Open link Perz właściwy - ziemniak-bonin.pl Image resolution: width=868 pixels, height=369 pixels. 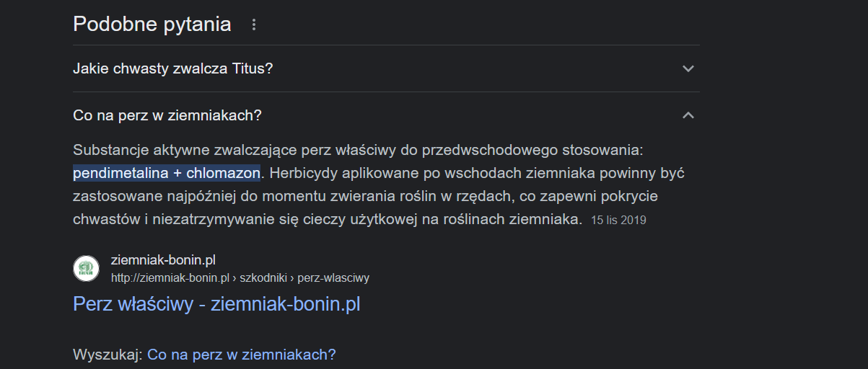click(x=216, y=304)
